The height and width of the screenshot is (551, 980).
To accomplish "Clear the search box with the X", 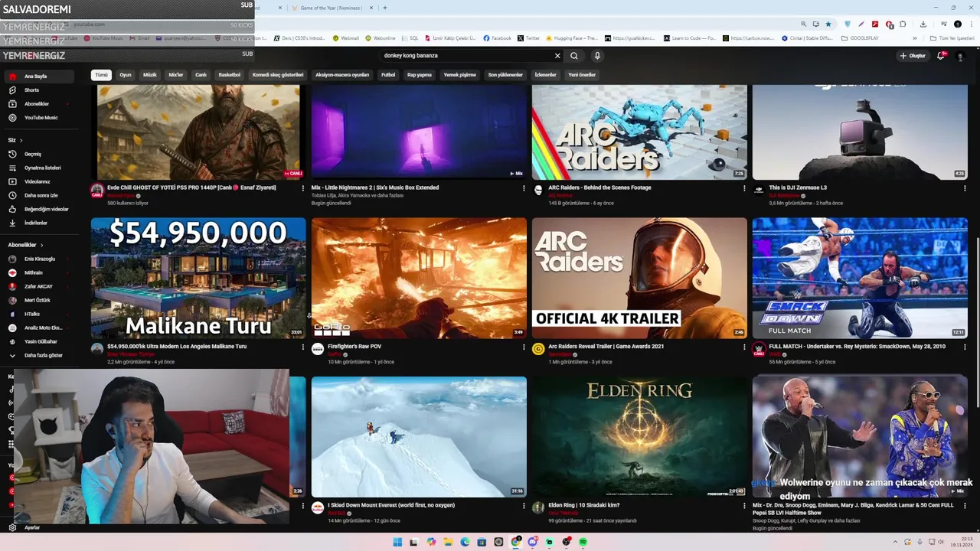I will point(557,56).
